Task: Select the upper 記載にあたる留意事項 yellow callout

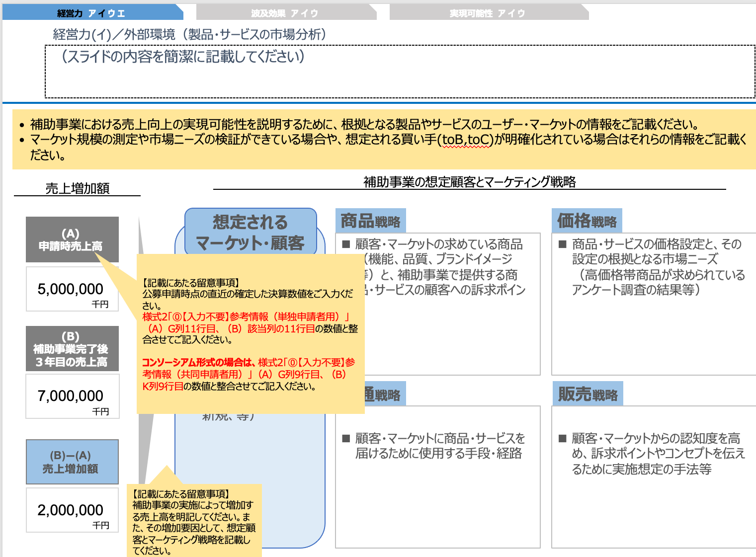Action: (249, 333)
